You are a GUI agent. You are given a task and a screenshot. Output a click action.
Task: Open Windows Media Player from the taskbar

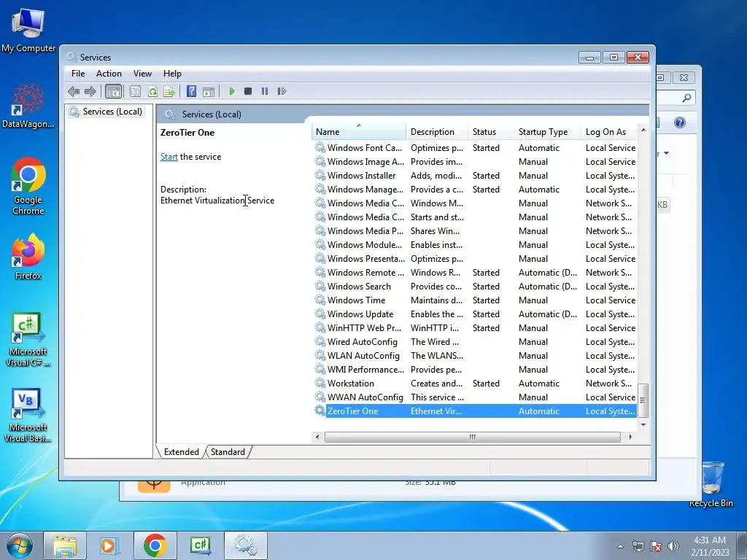(x=109, y=546)
